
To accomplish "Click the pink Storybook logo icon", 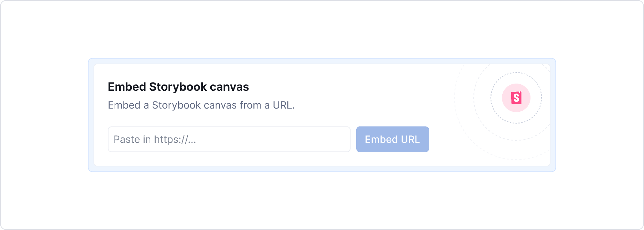I will click(516, 98).
